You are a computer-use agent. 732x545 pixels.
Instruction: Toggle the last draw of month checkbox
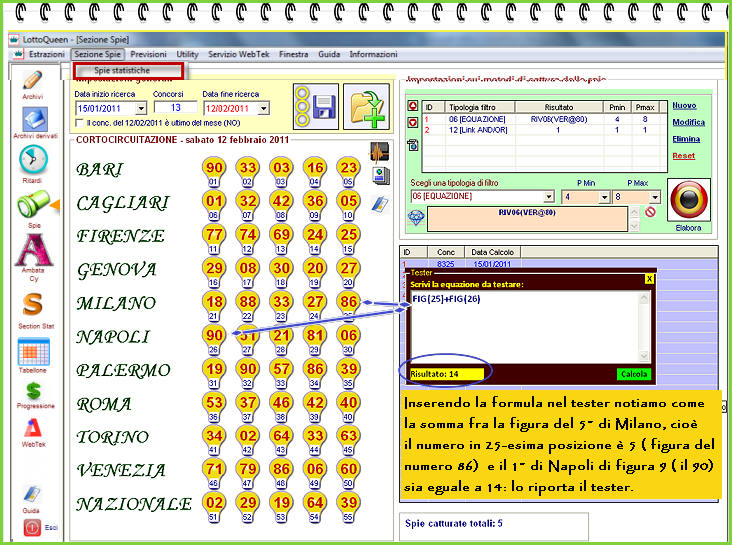79,123
